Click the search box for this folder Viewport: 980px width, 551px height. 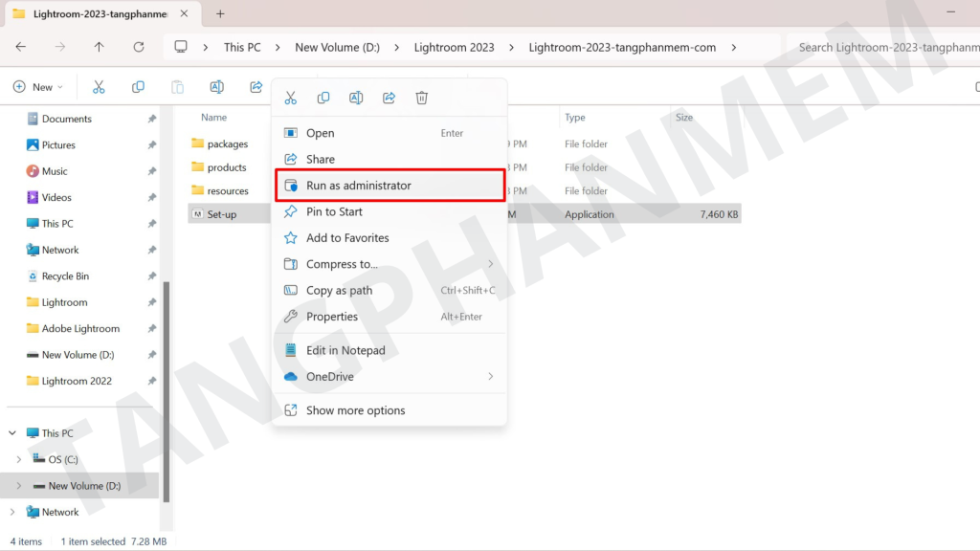(x=880, y=47)
